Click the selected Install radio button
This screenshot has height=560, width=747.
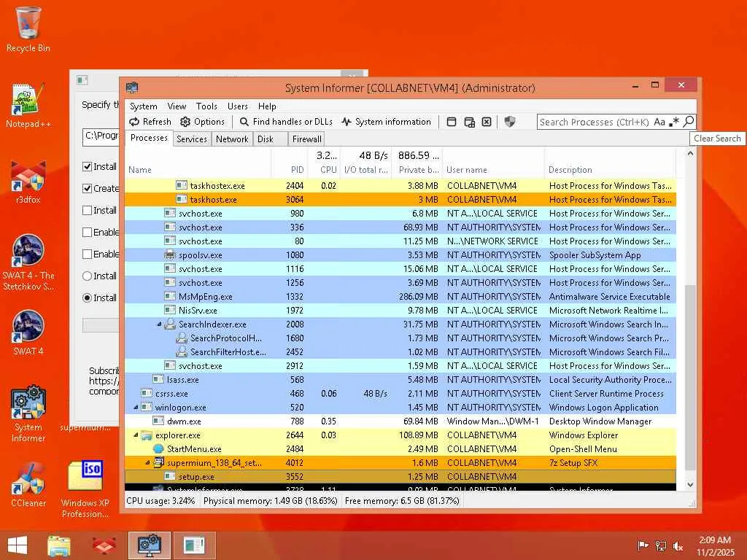[x=88, y=297]
